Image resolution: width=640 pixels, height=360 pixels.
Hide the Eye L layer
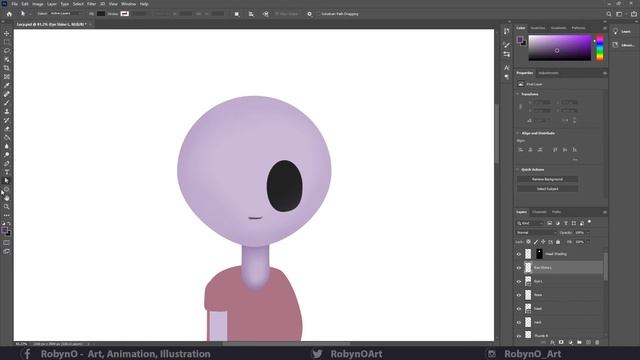click(519, 282)
